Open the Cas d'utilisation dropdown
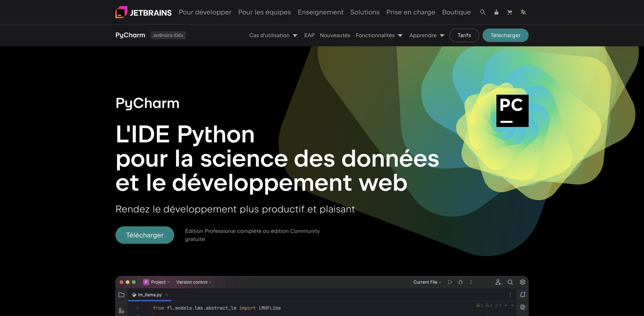The height and width of the screenshot is (316, 644). click(x=272, y=35)
